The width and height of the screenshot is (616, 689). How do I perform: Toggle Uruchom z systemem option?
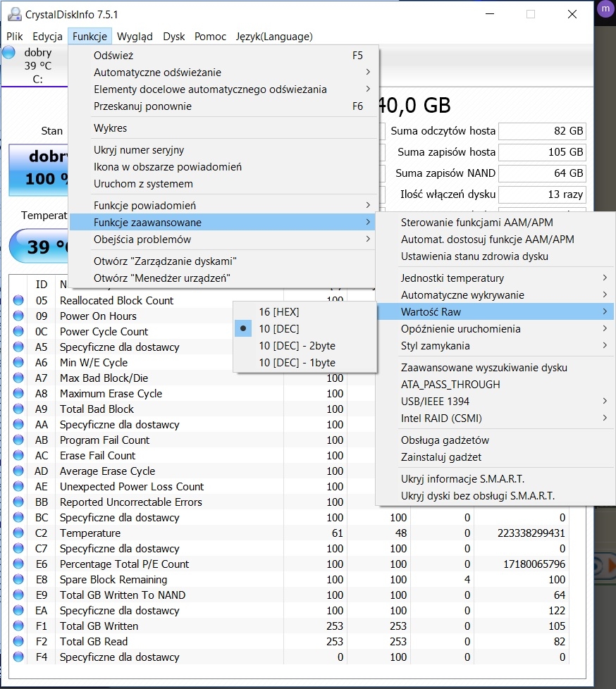tap(223, 184)
